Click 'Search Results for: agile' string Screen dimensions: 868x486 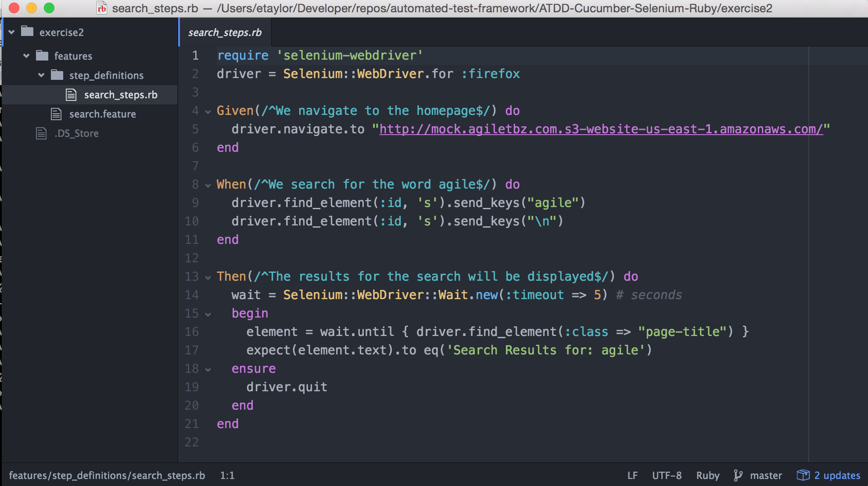(x=545, y=350)
